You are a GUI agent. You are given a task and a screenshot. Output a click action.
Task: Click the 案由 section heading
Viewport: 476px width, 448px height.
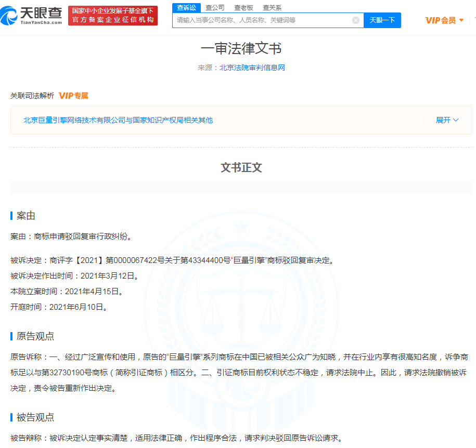[x=26, y=216]
